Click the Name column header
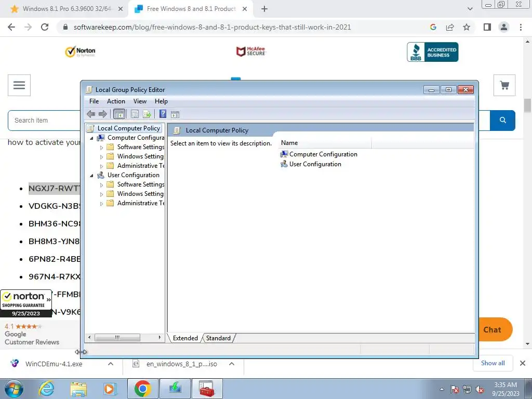Viewport: 532px width, 399px height. [x=325, y=143]
